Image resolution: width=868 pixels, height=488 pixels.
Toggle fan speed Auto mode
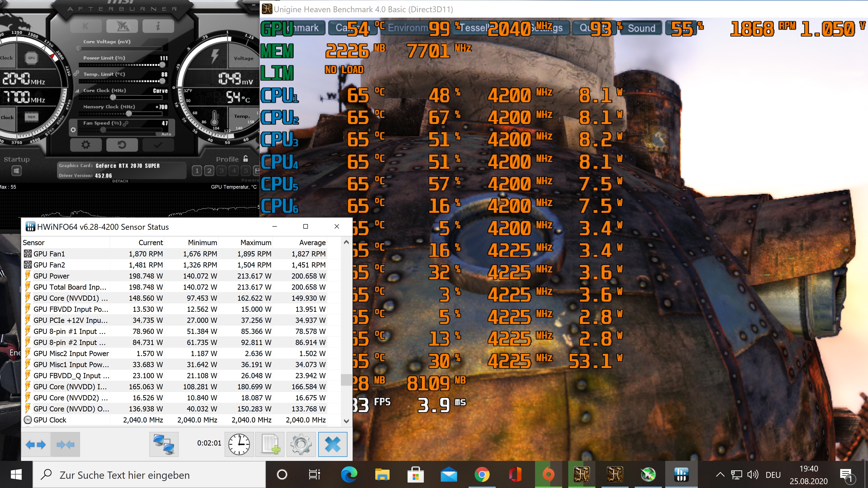pyautogui.click(x=166, y=134)
